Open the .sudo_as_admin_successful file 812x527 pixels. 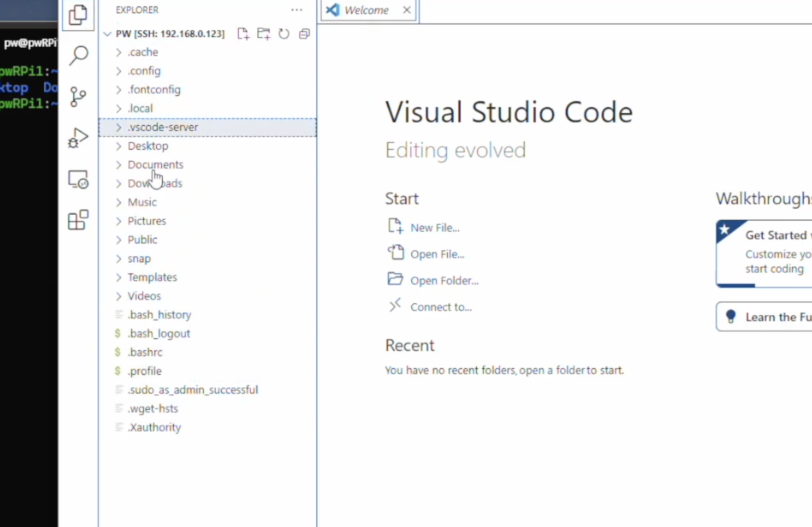(x=207, y=390)
